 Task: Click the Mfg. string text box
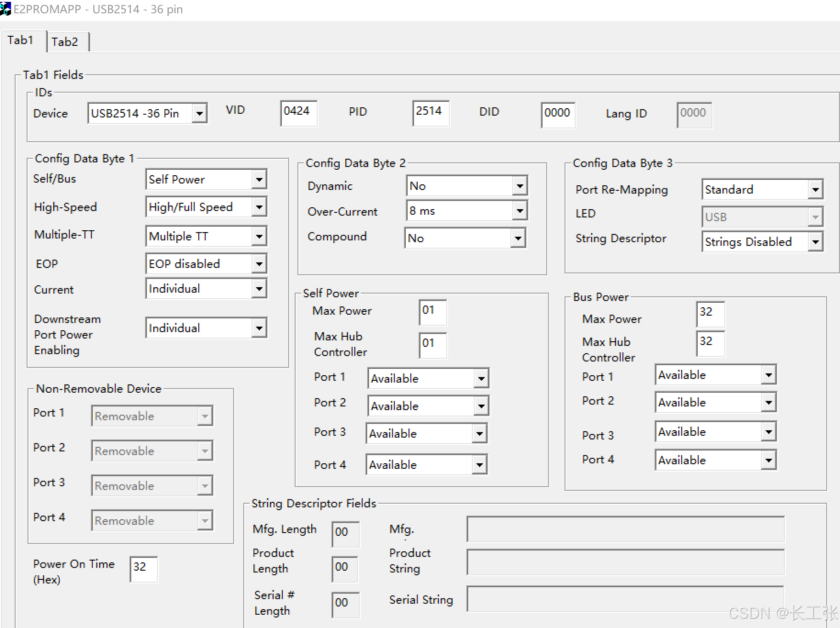pos(626,529)
